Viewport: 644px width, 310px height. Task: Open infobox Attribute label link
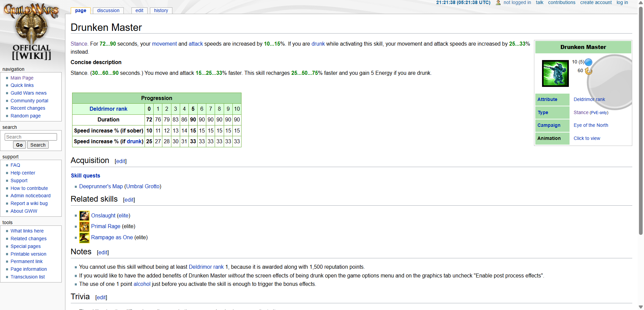click(547, 99)
